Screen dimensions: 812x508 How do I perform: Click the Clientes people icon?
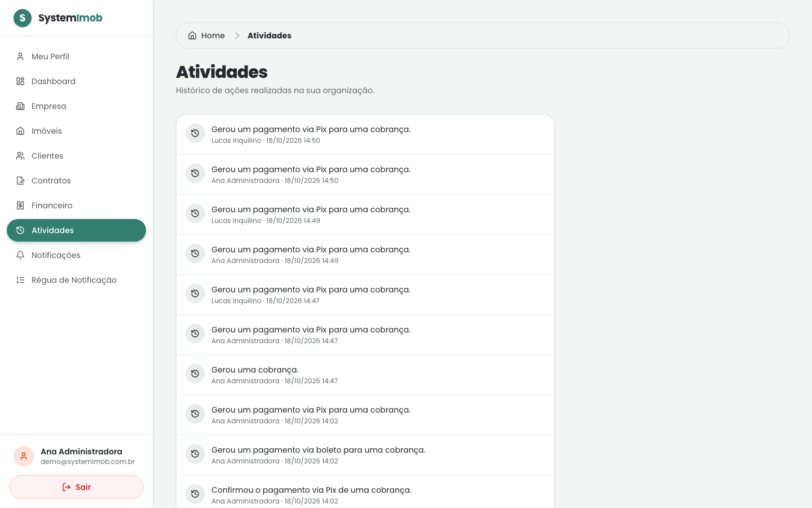(20, 156)
